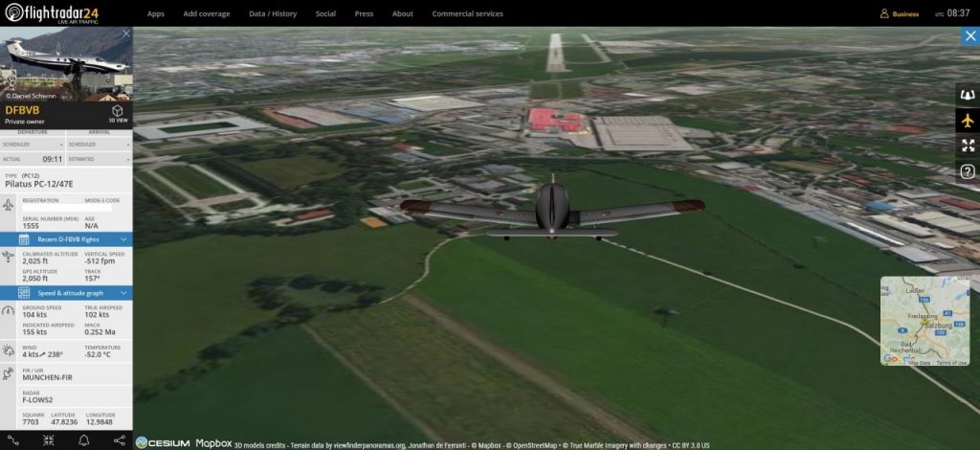This screenshot has height=450, width=980.
Task: Click the altitude aircraft icon
Action: click(8, 257)
